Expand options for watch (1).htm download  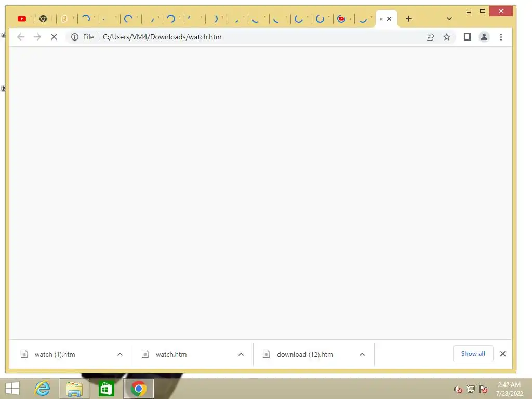click(x=120, y=354)
